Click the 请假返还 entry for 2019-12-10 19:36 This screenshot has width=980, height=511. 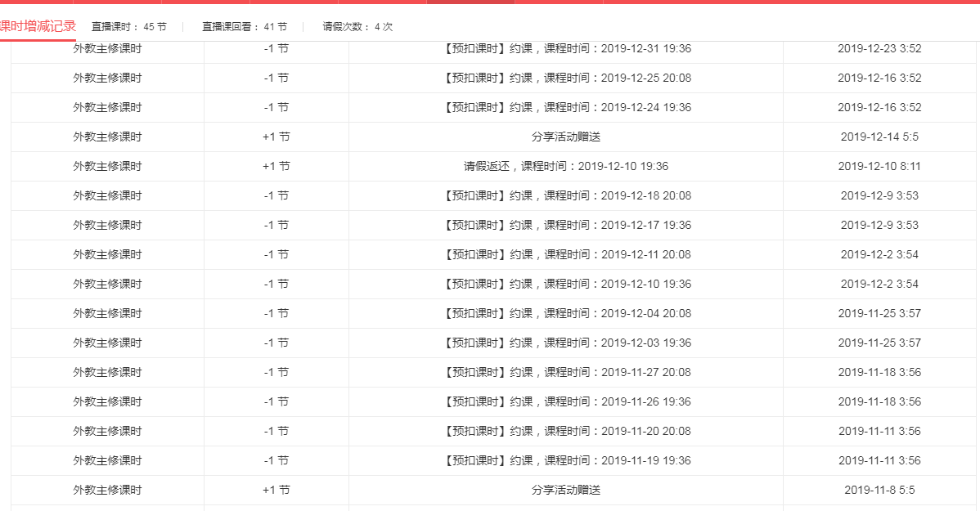pos(566,167)
